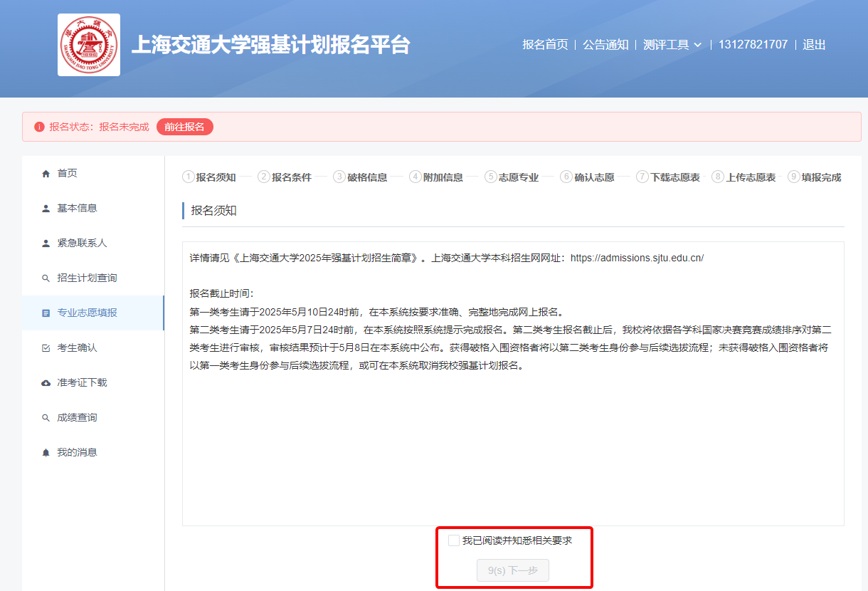The image size is (868, 591).
Task: Click the search icon beside 招生计划查询
Action: [46, 278]
